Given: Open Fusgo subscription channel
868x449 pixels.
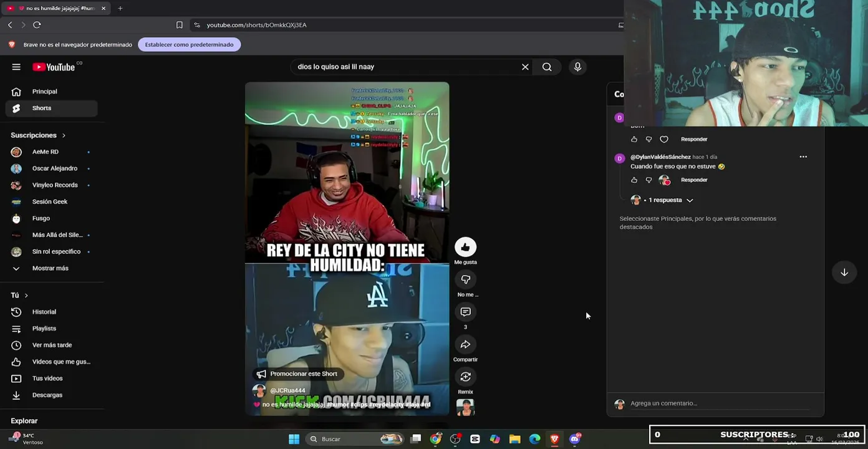Looking at the screenshot, I should [52, 218].
